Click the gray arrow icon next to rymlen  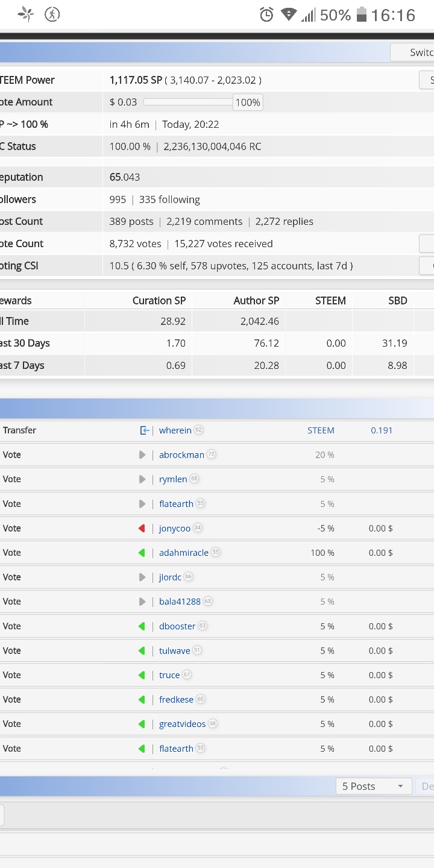click(x=142, y=479)
